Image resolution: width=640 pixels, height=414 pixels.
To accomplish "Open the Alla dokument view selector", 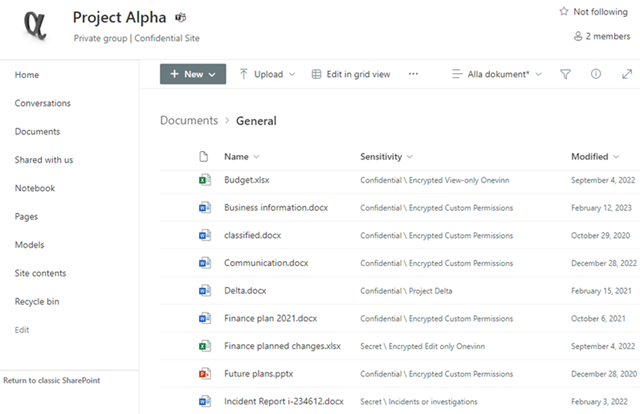I will tap(497, 74).
